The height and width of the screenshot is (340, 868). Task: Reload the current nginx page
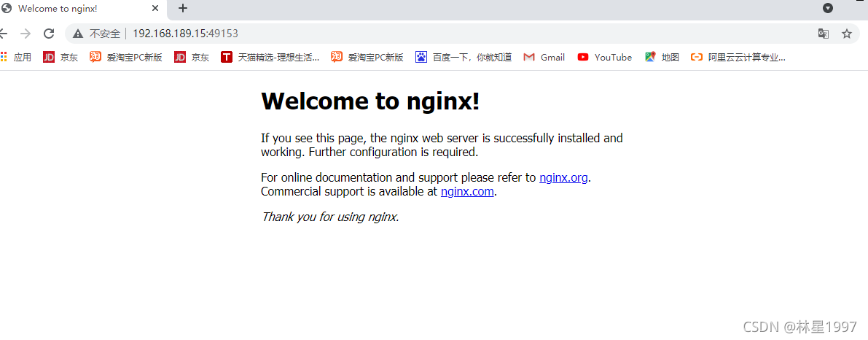click(x=49, y=34)
